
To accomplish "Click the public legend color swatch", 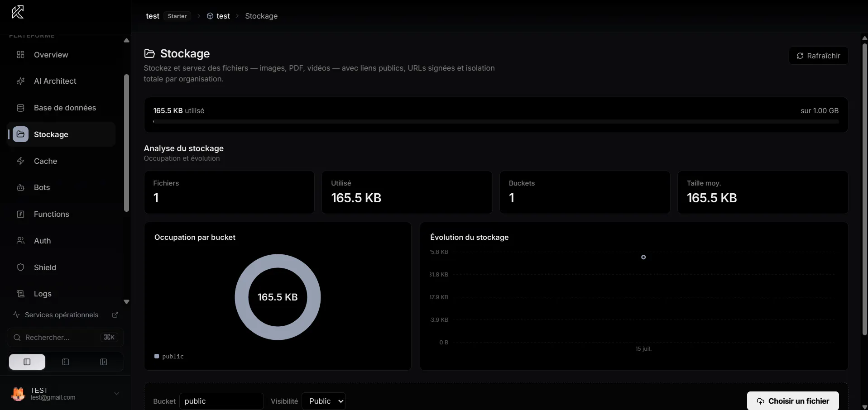I will click(x=157, y=356).
